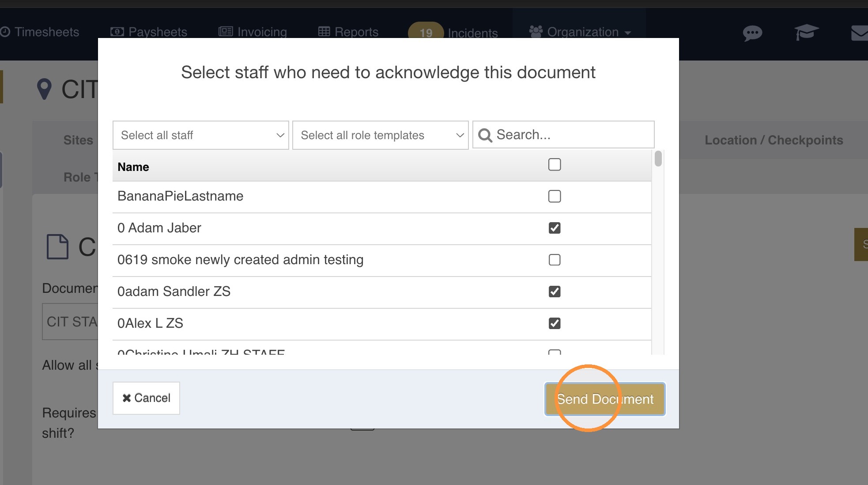Viewport: 868px width, 485px height.
Task: Switch to the Location / Checkpoints tab
Action: click(x=774, y=140)
